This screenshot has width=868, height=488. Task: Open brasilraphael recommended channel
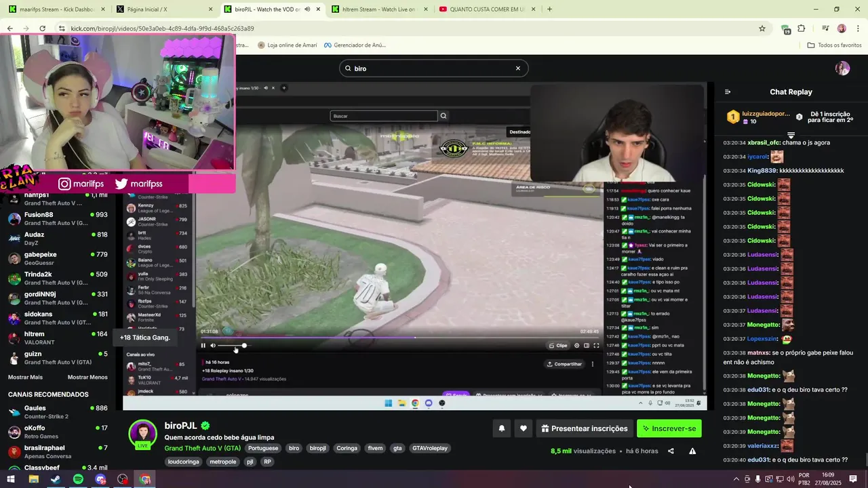click(x=57, y=452)
